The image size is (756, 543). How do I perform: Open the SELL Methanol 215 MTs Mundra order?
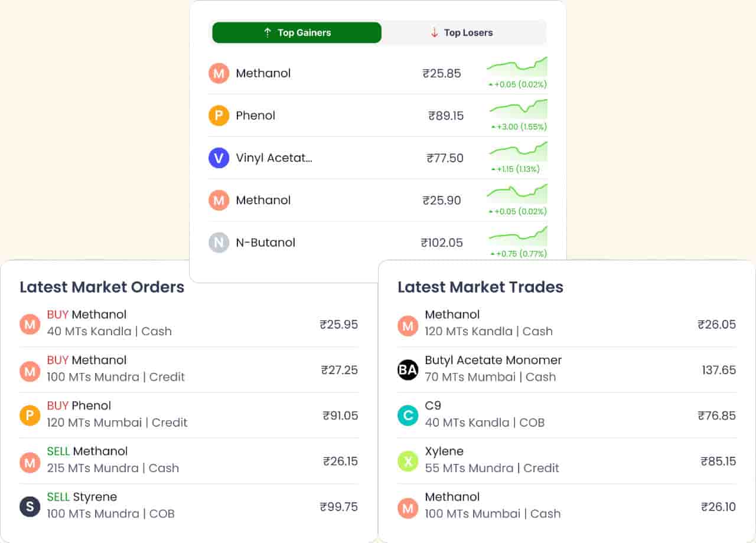(x=189, y=460)
